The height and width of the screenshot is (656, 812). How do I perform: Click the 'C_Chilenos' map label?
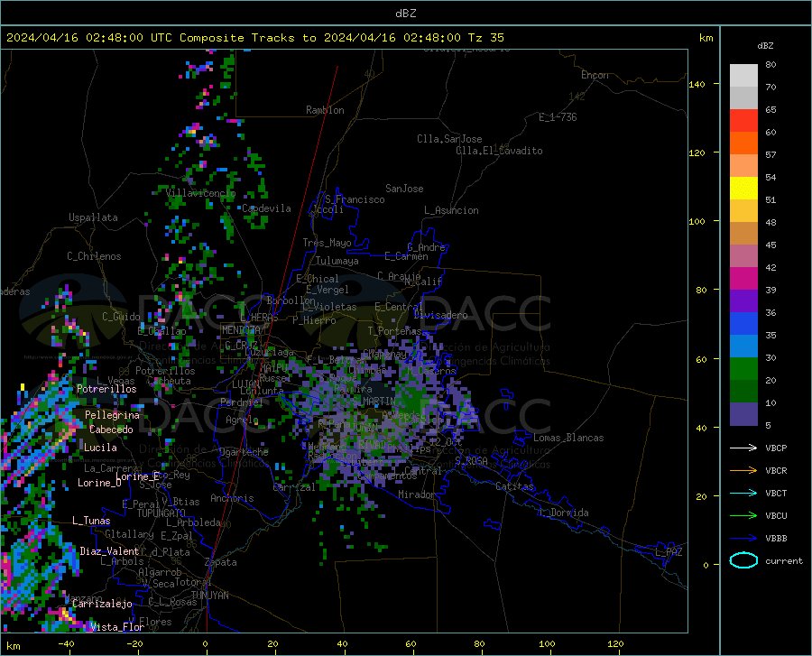coord(94,256)
